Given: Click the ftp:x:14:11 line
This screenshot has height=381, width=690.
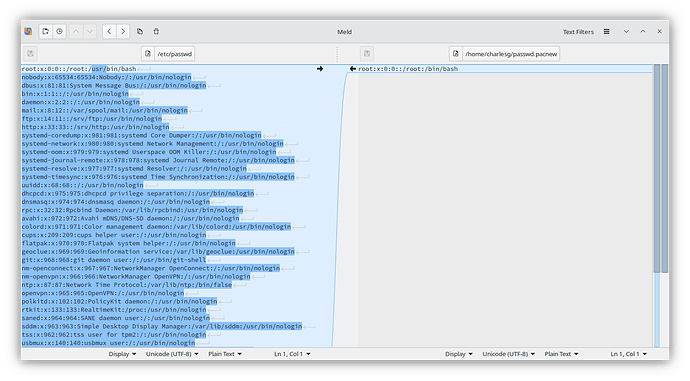Looking at the screenshot, I should [92, 119].
